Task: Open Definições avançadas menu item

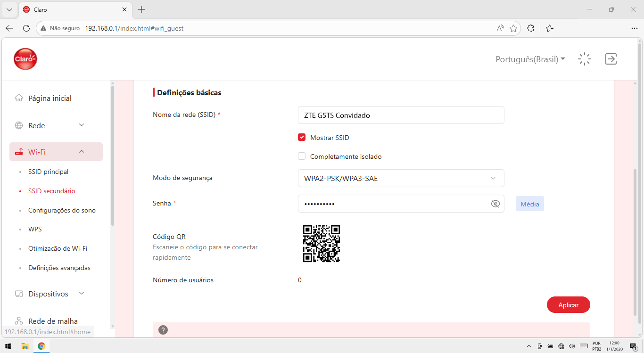Action: coord(59,268)
